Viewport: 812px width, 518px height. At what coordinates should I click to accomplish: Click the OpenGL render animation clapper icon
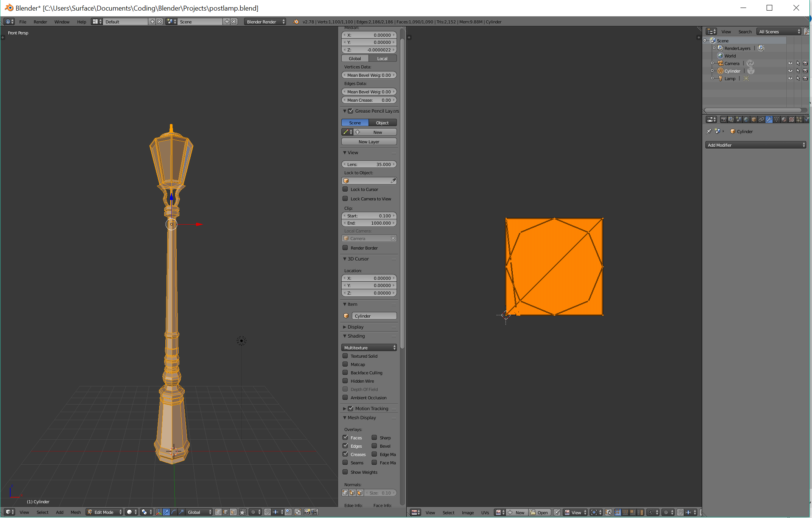coord(314,512)
